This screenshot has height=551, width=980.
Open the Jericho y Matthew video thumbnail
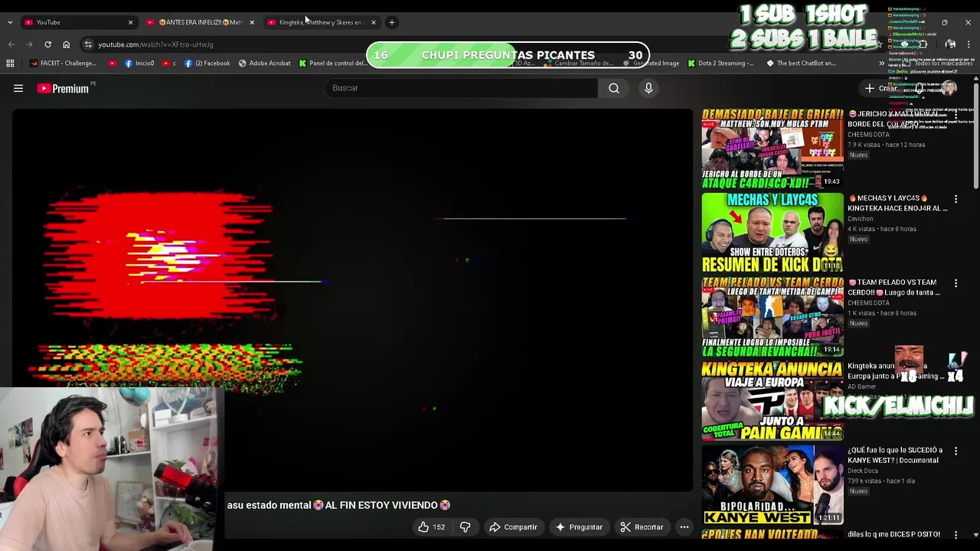click(x=773, y=148)
